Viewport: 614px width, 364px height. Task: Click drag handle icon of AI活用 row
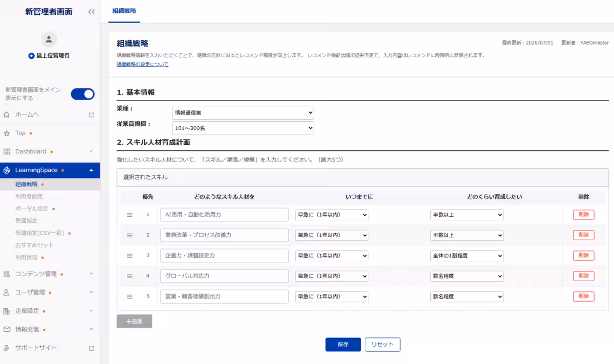pyautogui.click(x=129, y=215)
